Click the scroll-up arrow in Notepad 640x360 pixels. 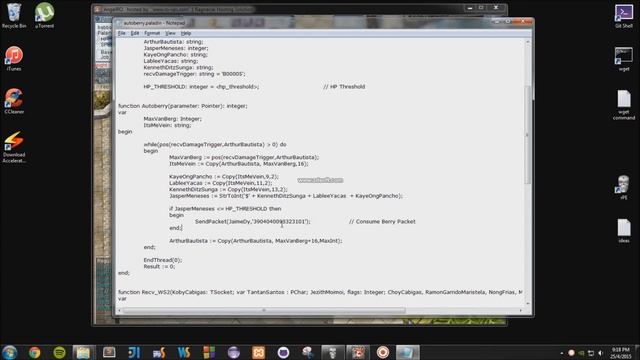click(527, 42)
